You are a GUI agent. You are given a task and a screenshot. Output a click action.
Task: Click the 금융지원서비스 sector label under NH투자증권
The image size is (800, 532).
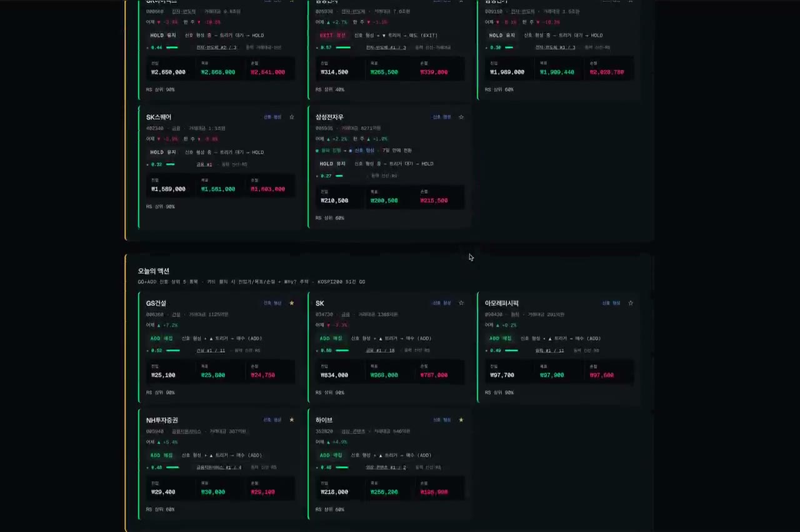187,431
